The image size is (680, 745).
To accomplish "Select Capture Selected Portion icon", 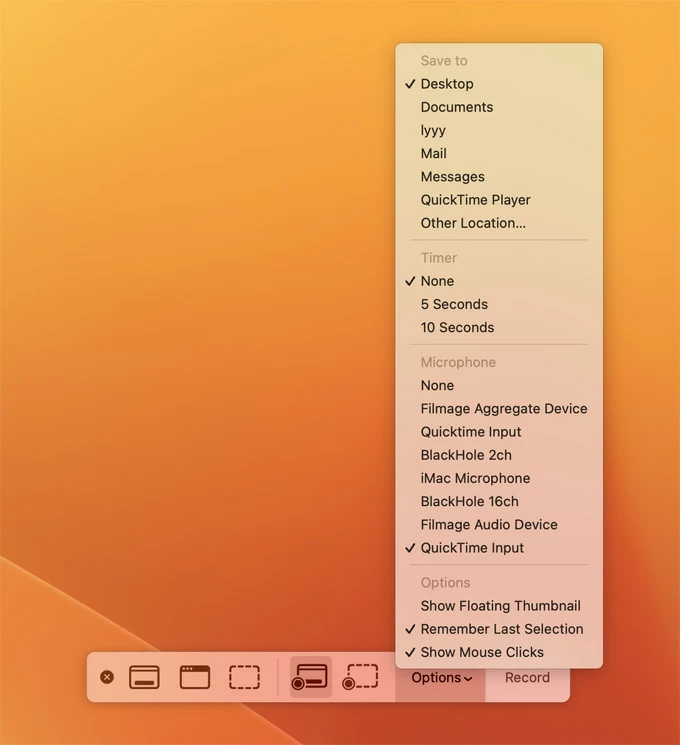I will click(244, 677).
